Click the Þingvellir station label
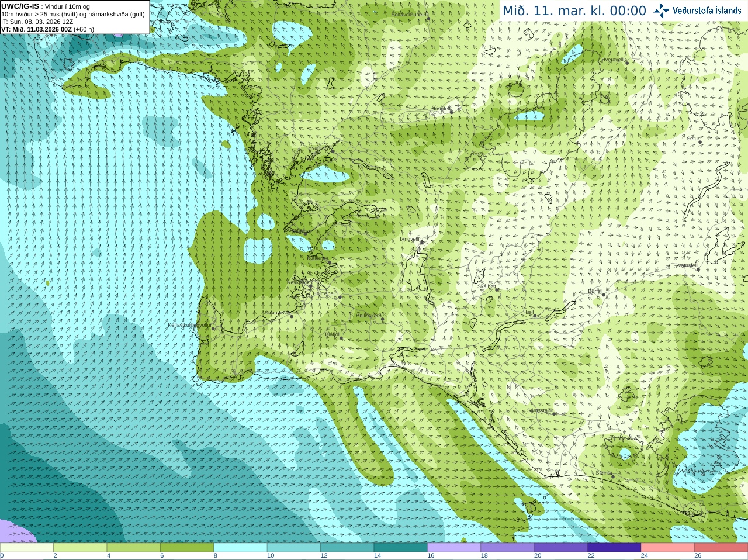748x560 pixels. (x=410, y=239)
